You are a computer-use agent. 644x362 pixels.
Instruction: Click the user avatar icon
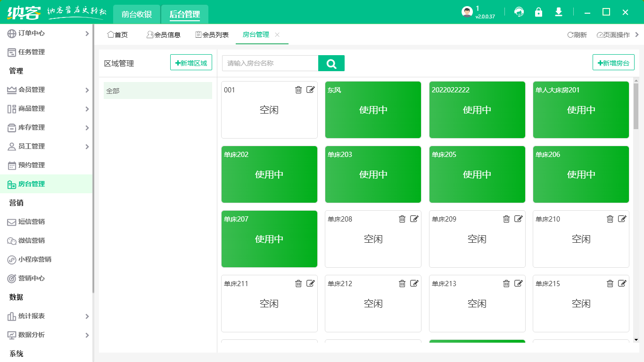coord(467,12)
